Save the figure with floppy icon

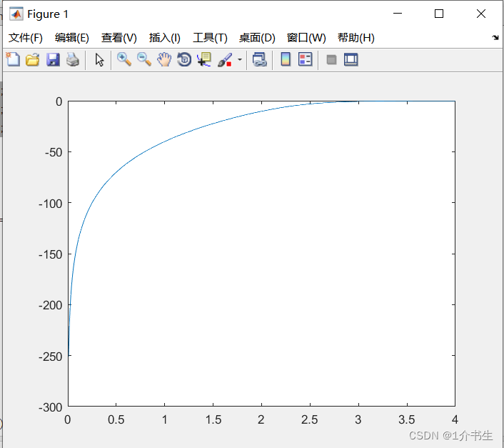click(53, 59)
